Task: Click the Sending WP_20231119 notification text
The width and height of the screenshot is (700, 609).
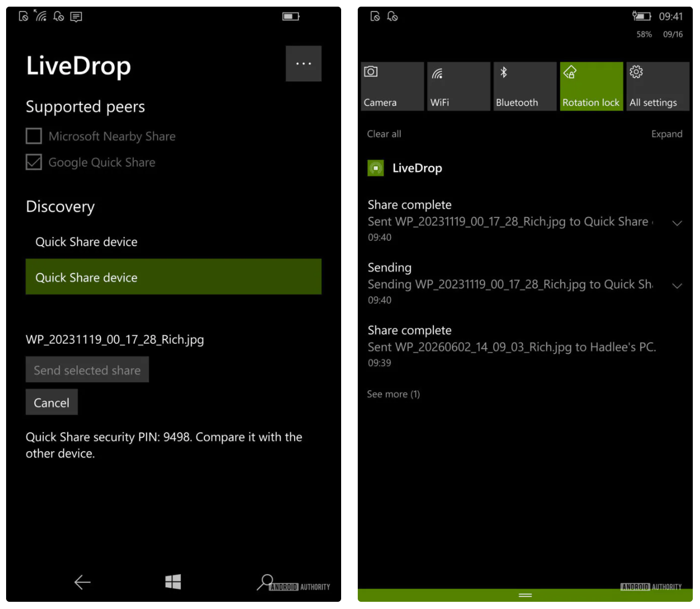Action: click(510, 284)
